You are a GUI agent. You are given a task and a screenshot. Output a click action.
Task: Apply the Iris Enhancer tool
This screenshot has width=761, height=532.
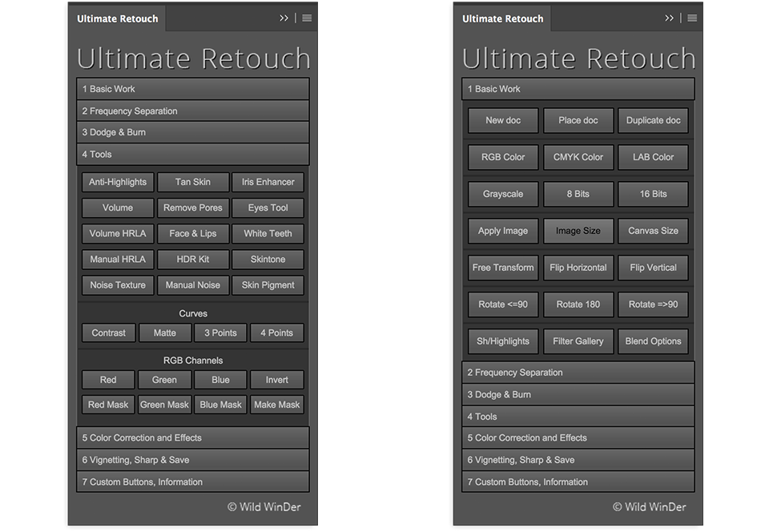click(268, 182)
